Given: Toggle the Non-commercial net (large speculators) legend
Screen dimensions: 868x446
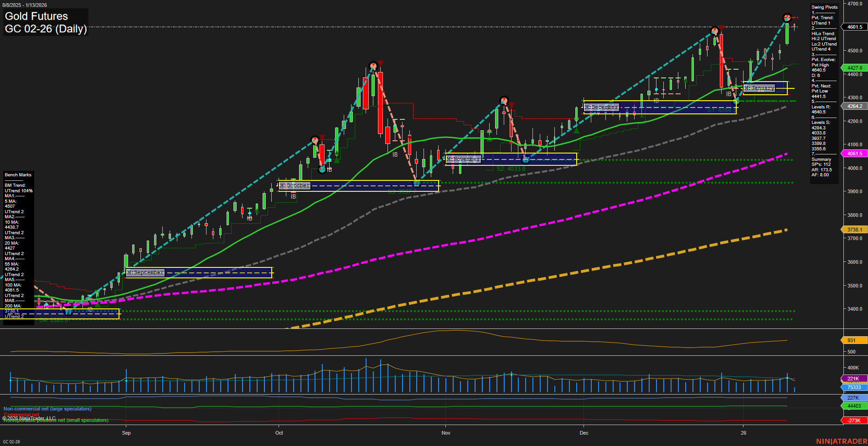Looking at the screenshot, I should [x=47, y=409].
